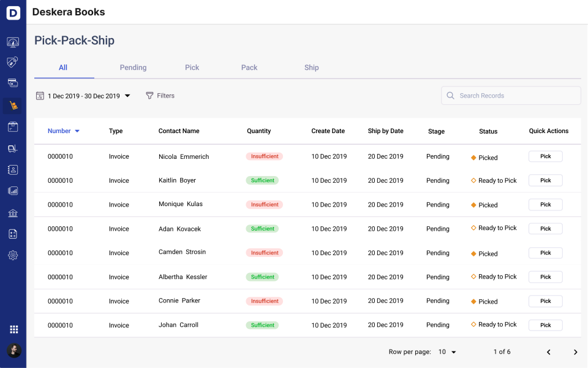The image size is (588, 368).
Task: Switch to the Ship tab
Action: [311, 67]
